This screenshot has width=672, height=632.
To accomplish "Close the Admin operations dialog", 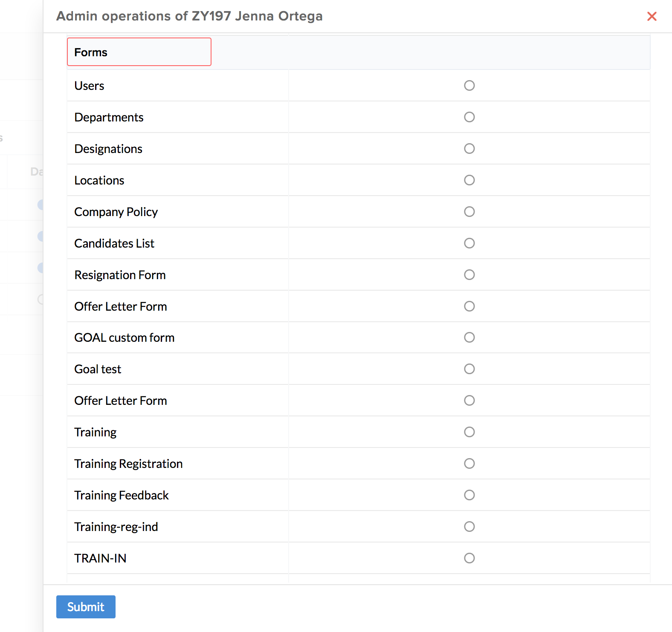I will (x=652, y=16).
